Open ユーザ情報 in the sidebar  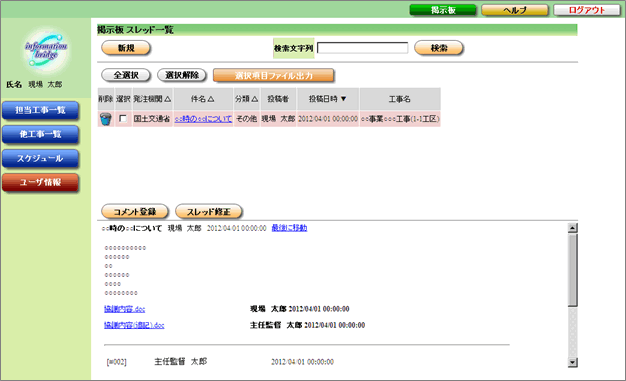point(40,183)
